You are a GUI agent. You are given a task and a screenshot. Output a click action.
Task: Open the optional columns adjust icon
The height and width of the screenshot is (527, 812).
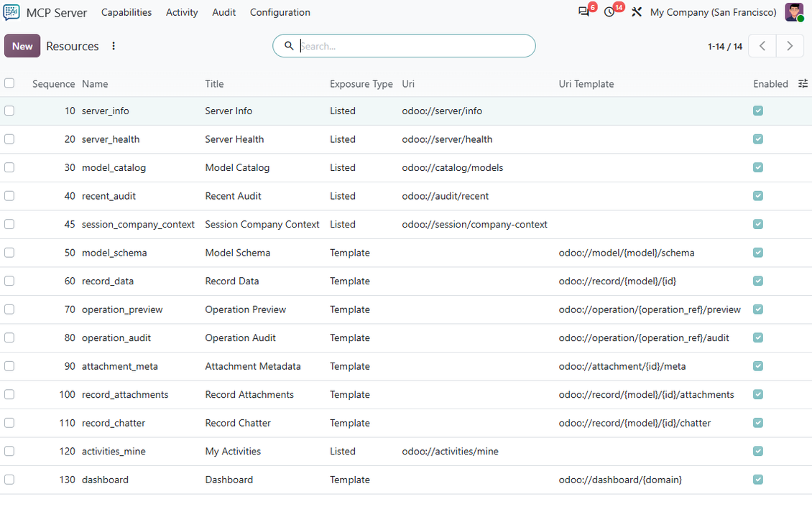[803, 83]
